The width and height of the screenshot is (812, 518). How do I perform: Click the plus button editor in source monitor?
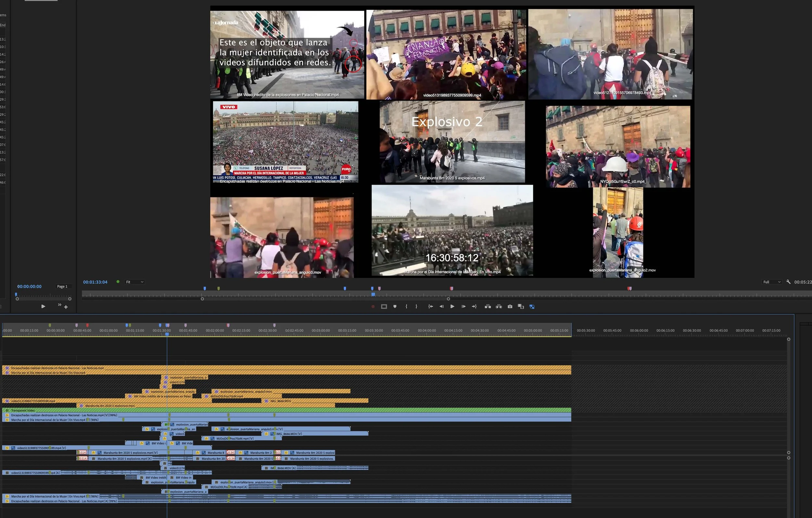tap(66, 307)
